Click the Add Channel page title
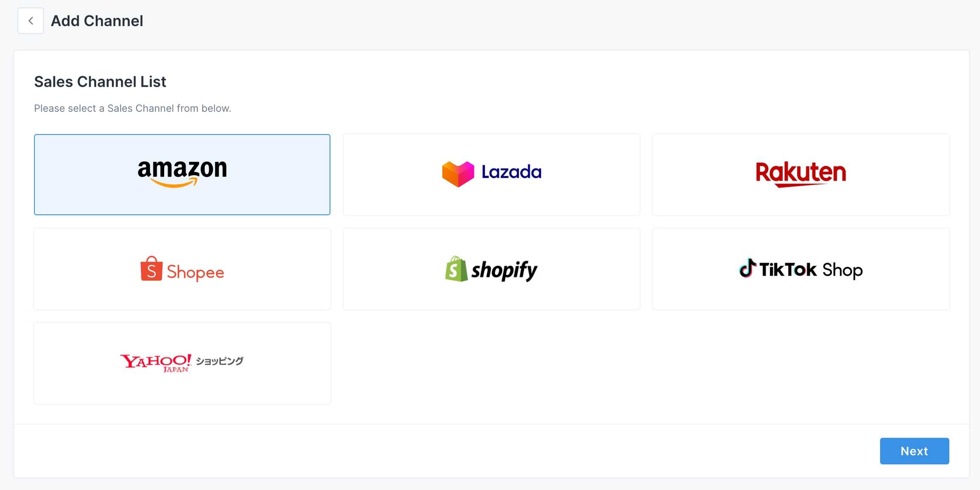This screenshot has height=490, width=980. click(x=97, y=21)
